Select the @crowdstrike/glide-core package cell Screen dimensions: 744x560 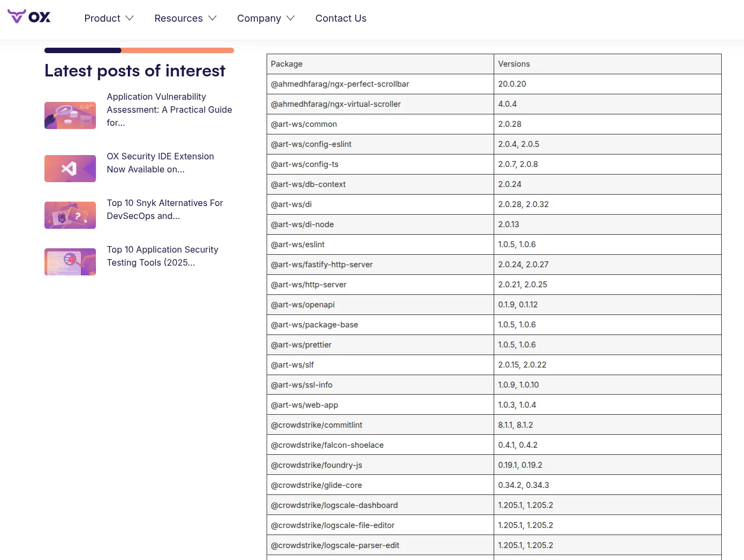click(380, 485)
